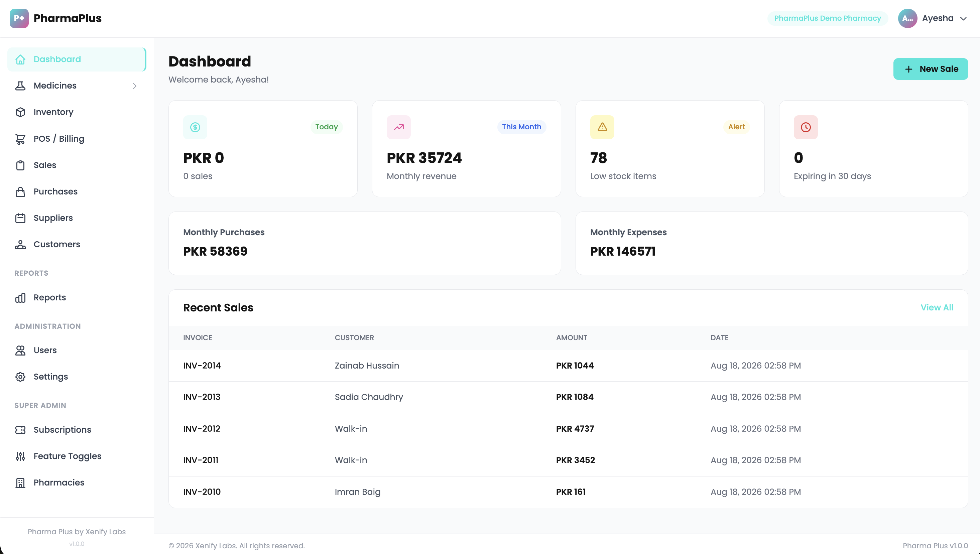Click the DATE column header

click(x=719, y=337)
